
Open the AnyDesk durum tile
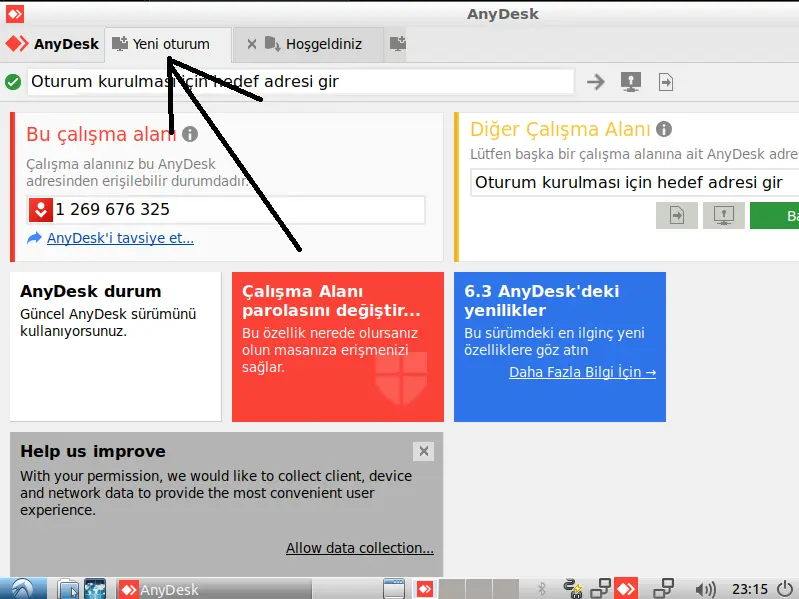coord(116,346)
